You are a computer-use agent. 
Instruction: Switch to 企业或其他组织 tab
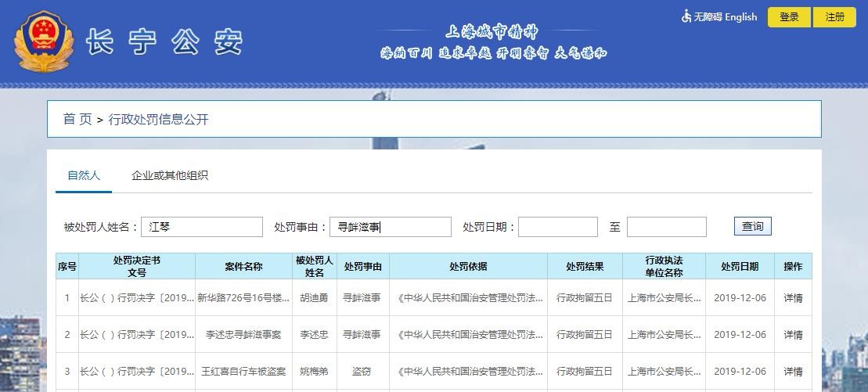[170, 175]
